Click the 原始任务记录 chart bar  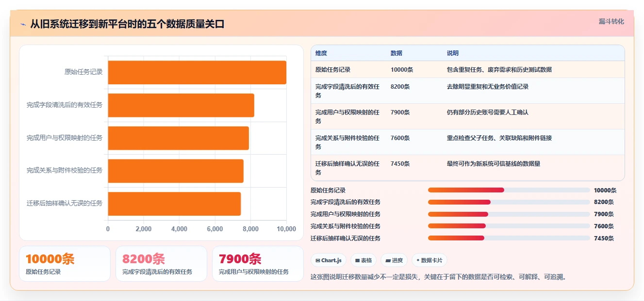197,72
